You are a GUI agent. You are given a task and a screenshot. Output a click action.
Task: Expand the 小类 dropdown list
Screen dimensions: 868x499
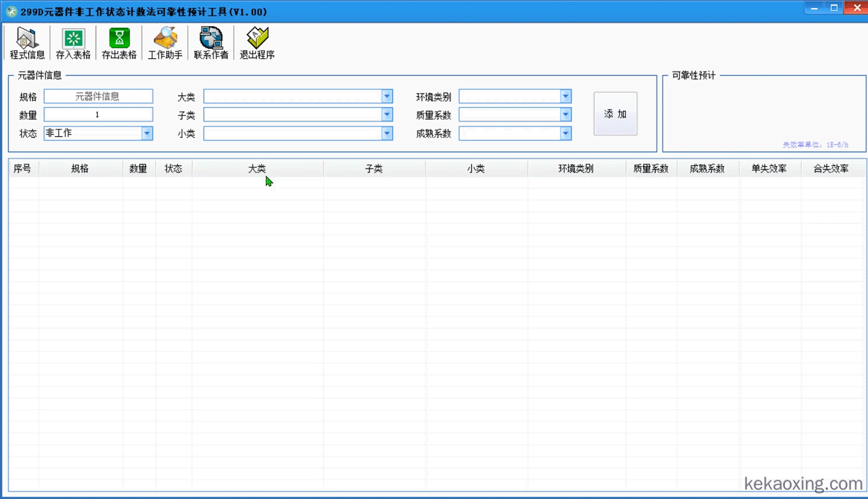387,133
